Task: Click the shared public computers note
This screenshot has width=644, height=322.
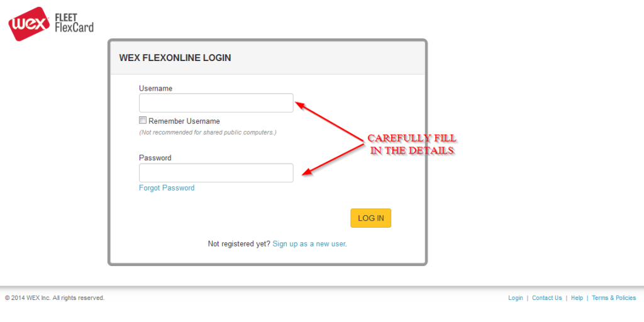Action: click(208, 133)
